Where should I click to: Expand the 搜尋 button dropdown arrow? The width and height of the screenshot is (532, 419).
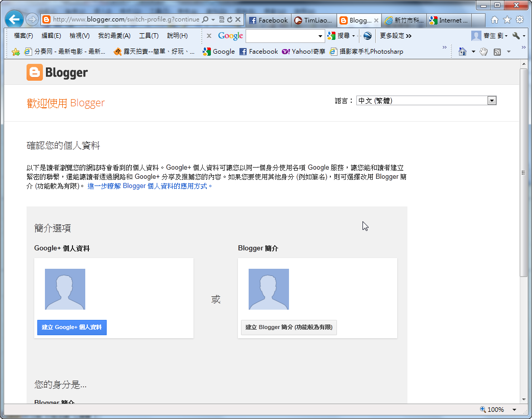pos(353,36)
